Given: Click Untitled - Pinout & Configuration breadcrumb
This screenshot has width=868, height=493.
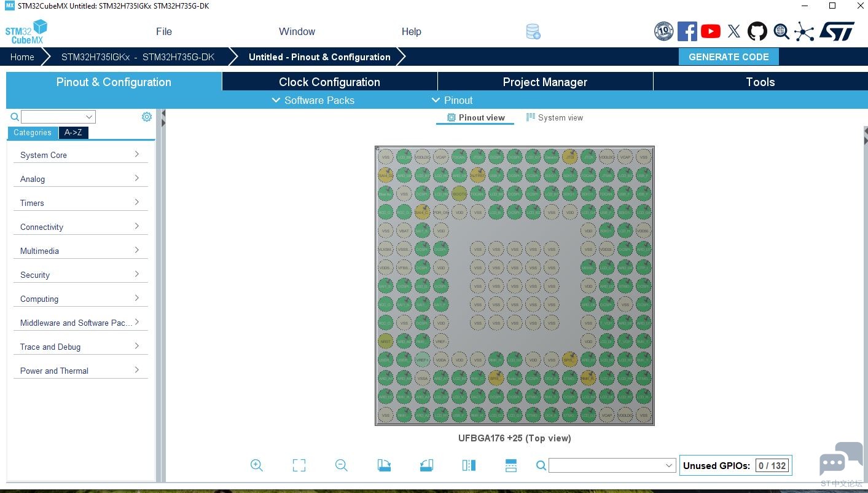Looking at the screenshot, I should coord(319,57).
